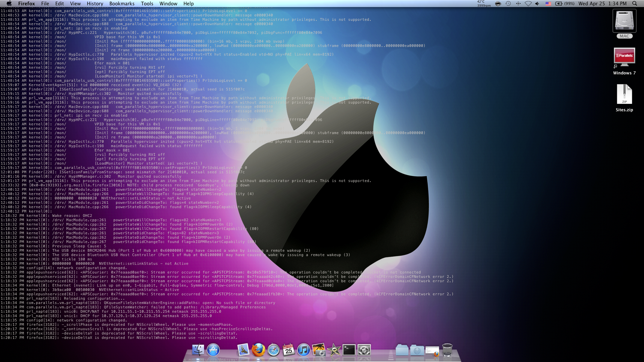Open iMovie star icon in Dock
644x362 pixels.
coord(334,350)
